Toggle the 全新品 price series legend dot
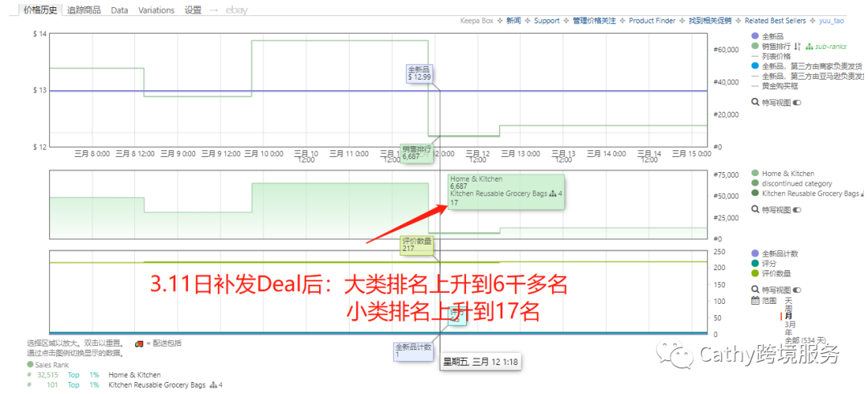 [x=755, y=36]
